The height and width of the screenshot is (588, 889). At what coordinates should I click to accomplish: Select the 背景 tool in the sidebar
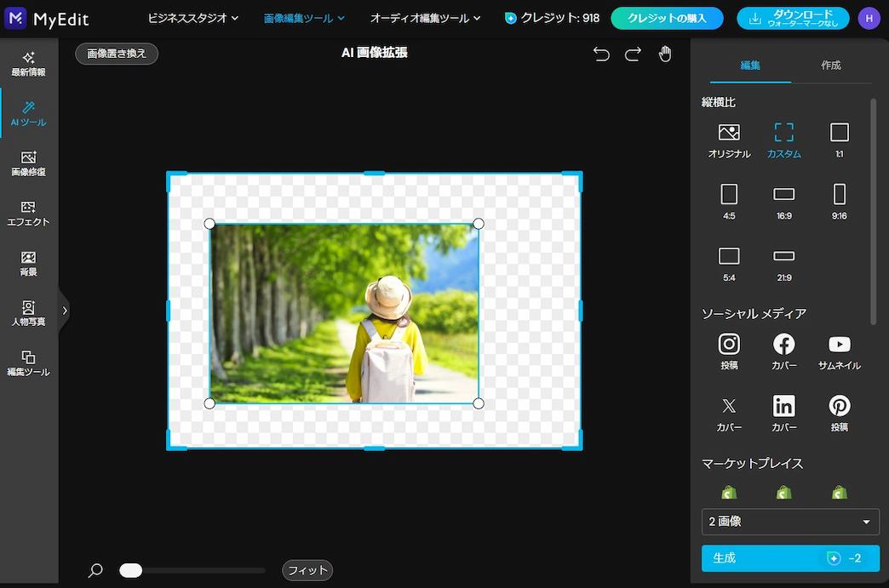coord(28,264)
